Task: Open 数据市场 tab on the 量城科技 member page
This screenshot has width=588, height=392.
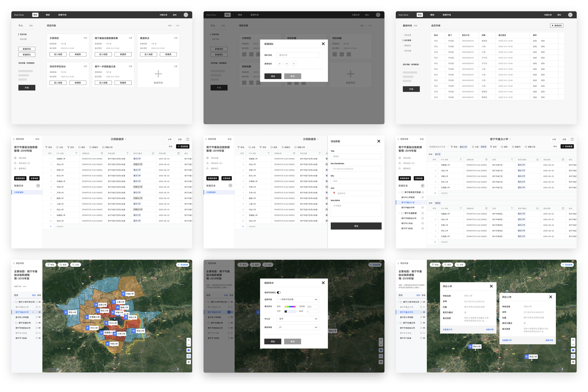Action: [446, 15]
